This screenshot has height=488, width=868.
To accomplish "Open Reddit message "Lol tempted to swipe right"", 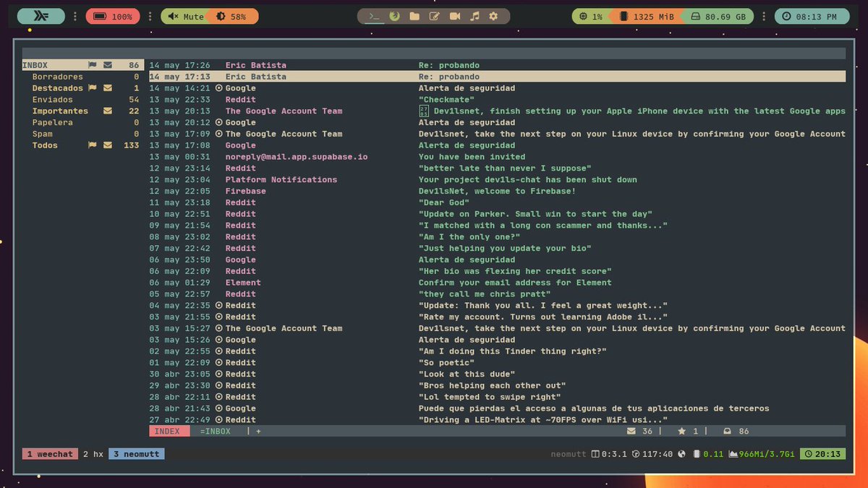I will coord(497,397).
